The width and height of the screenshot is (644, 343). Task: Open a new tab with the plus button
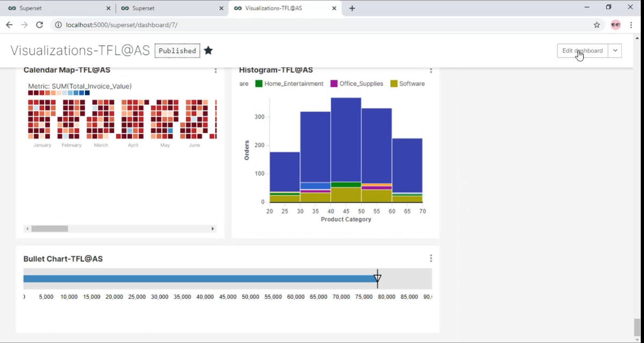(x=352, y=8)
